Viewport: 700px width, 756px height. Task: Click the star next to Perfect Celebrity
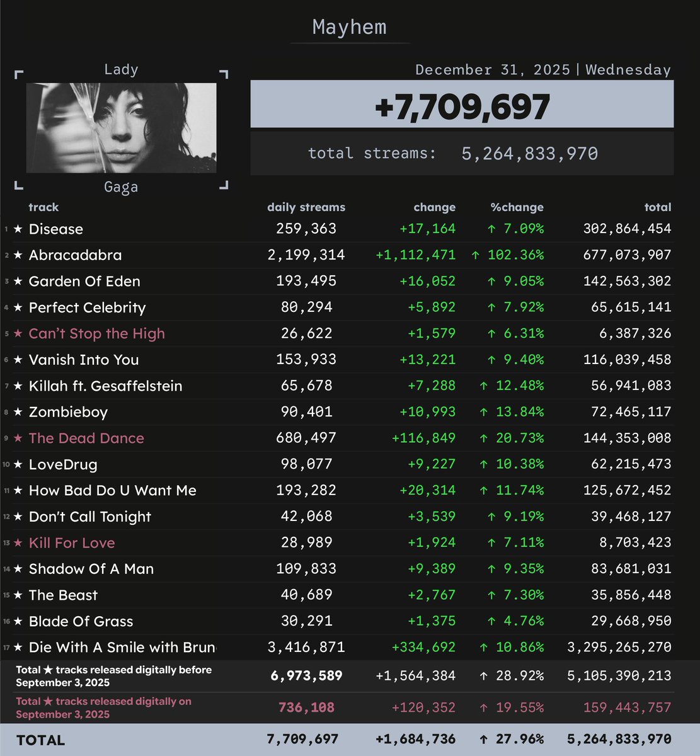click(18, 307)
